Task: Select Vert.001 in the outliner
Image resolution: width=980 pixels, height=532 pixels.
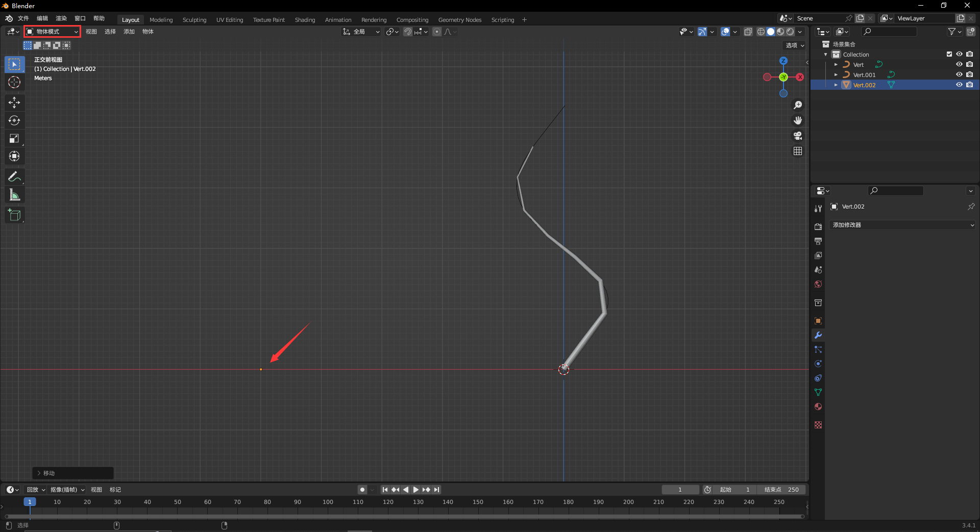Action: click(x=864, y=75)
